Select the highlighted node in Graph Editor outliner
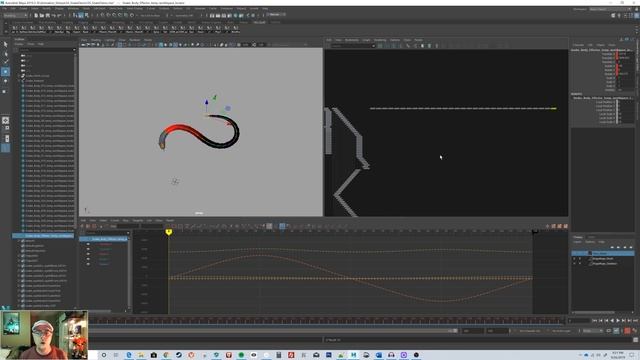The width and height of the screenshot is (640, 360). (x=104, y=239)
